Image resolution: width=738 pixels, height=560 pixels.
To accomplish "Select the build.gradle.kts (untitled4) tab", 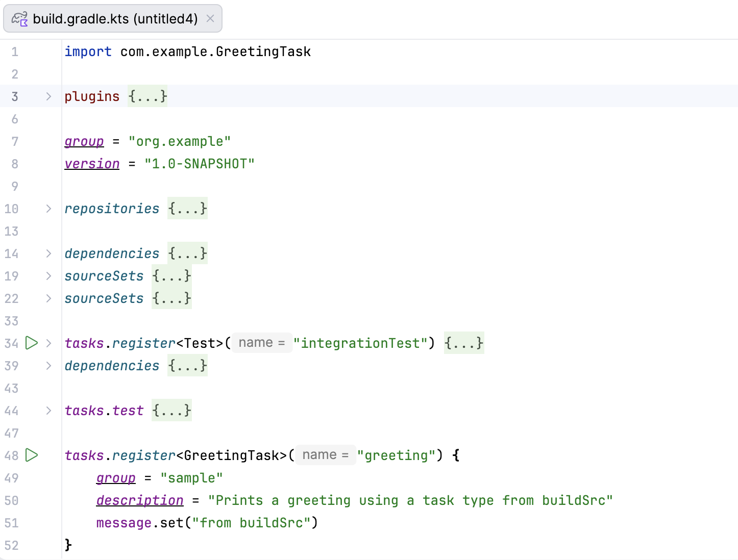I will pos(113,19).
